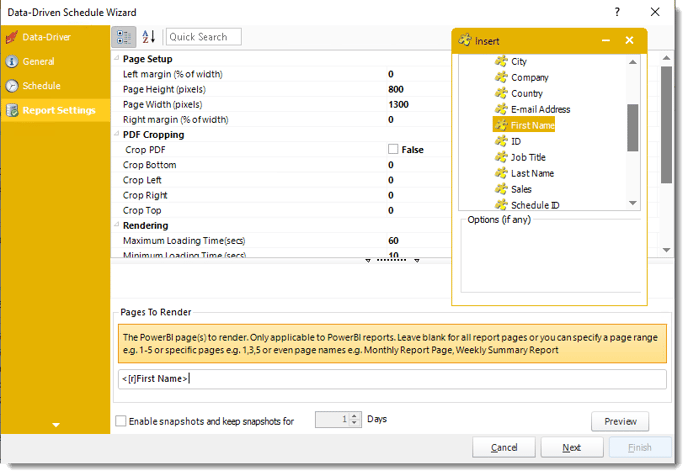
Task: Click the Next button
Action: (572, 447)
